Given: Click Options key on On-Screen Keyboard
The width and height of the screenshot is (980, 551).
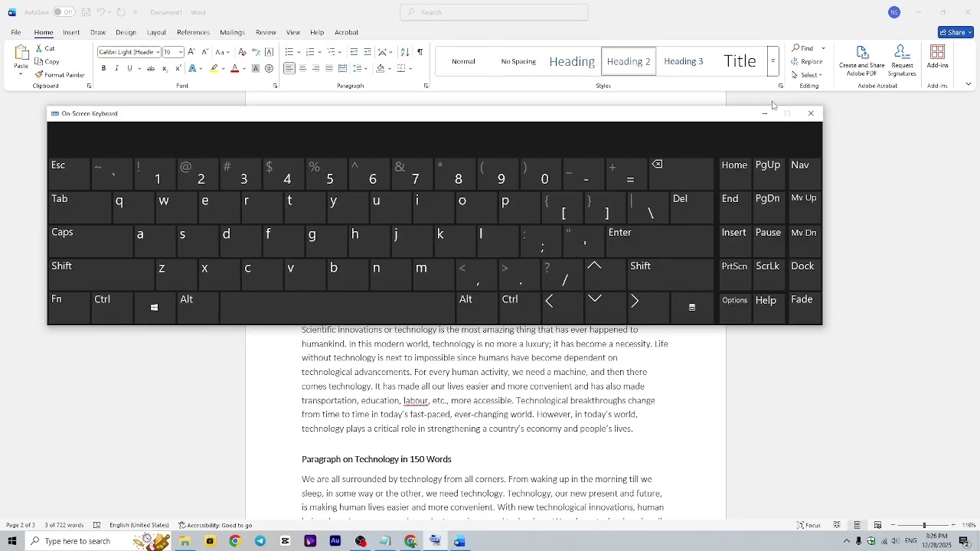Looking at the screenshot, I should coord(735,308).
